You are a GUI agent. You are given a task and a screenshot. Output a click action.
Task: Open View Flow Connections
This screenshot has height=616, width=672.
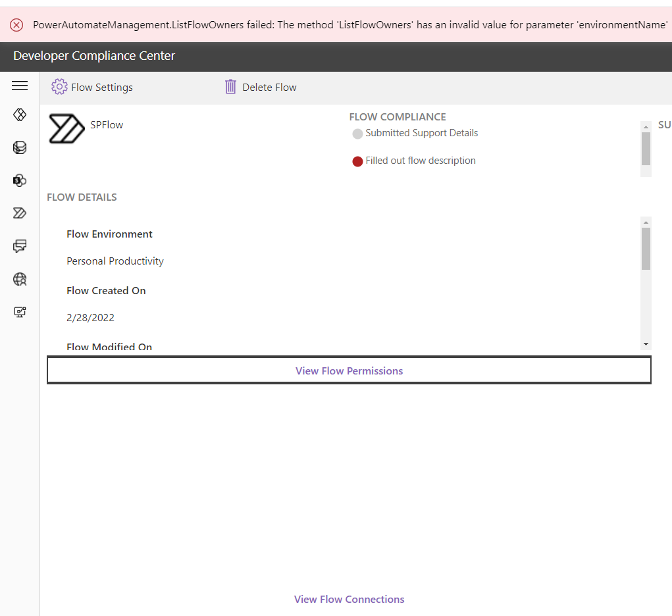tap(349, 599)
